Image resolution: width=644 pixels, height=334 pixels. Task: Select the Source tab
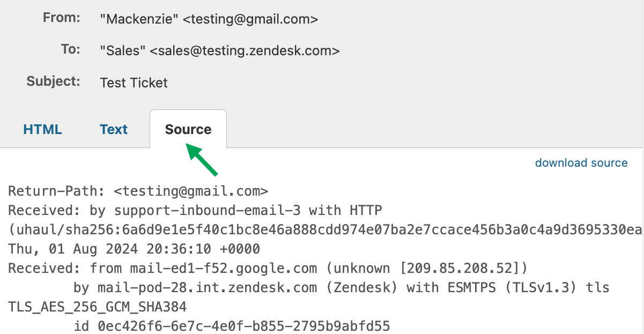tap(188, 129)
